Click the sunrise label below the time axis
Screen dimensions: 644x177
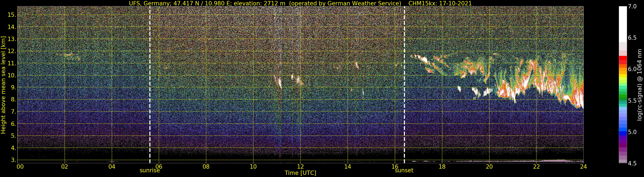tap(150, 171)
